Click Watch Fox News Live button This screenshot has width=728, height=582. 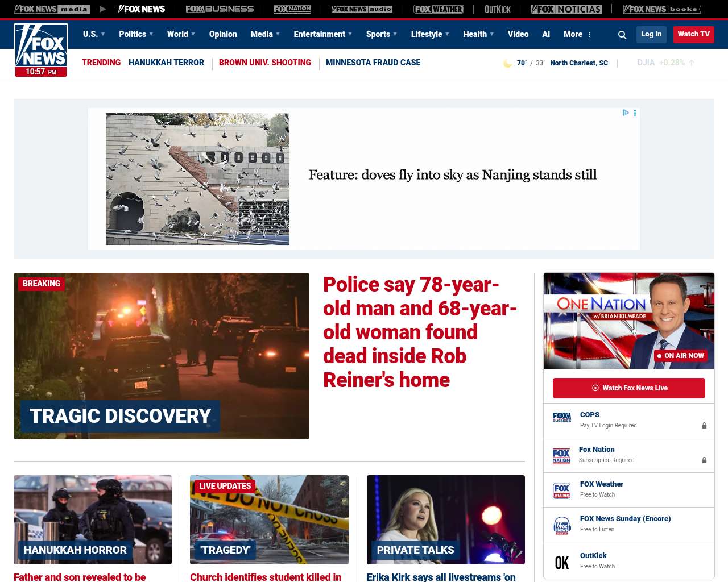click(628, 388)
